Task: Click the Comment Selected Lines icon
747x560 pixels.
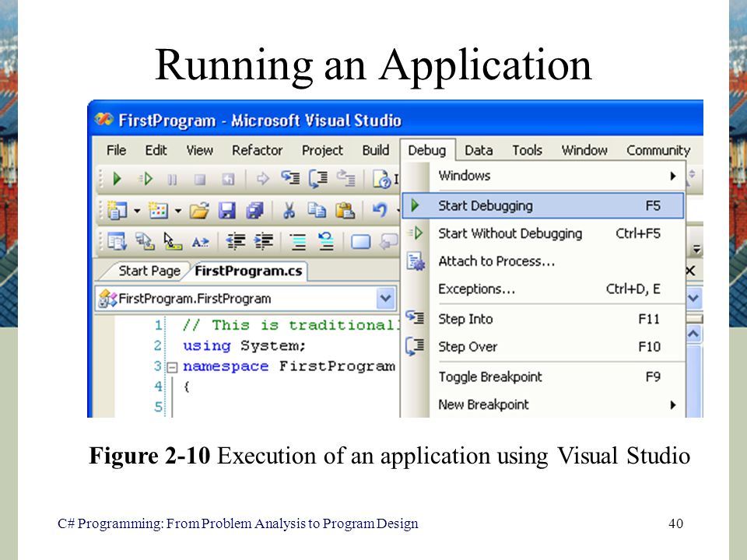Action: pos(298,241)
